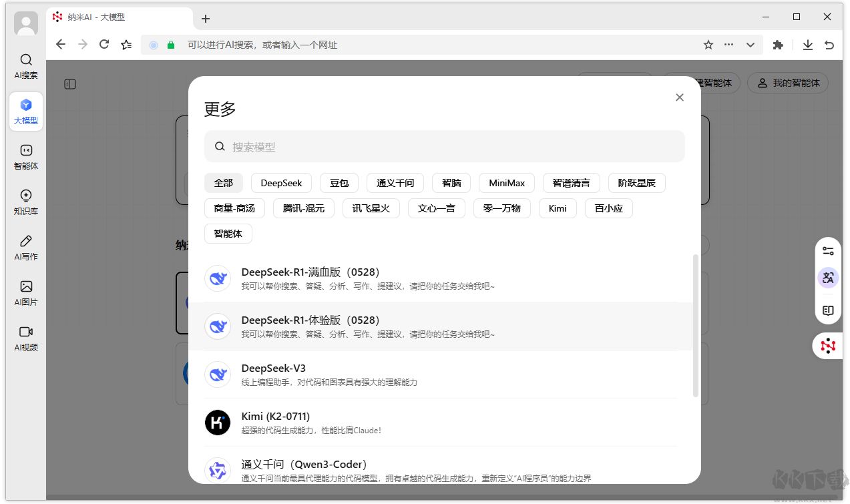The image size is (850, 504).
Task: Launch AI视频 using the camera icon
Action: 25,338
